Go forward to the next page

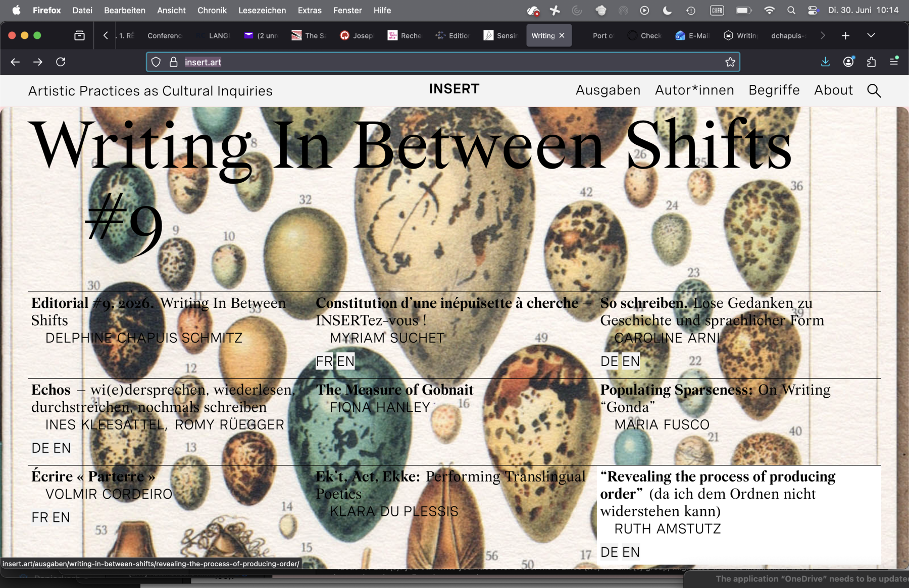pyautogui.click(x=38, y=62)
